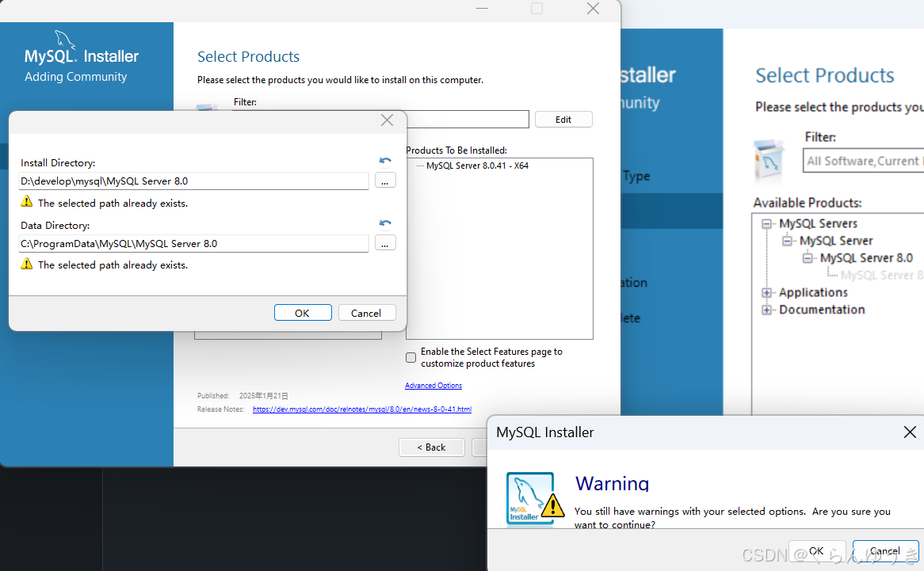Select Documentation tree item in background window
Screen dimensions: 924x571
822,310
